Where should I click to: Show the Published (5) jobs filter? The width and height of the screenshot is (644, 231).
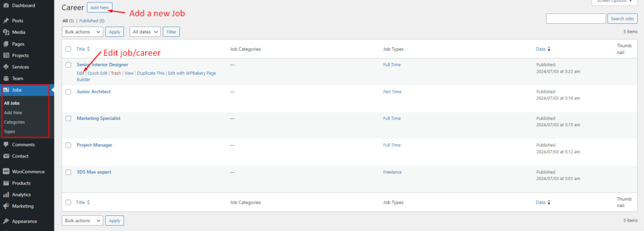92,21
